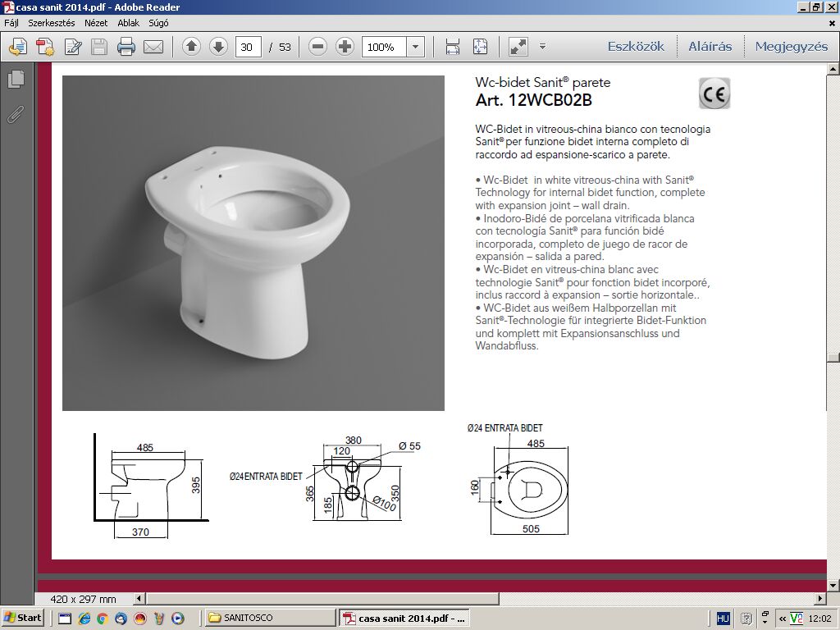The width and height of the screenshot is (840, 630).
Task: Click the horizontal scrollbar right arrow
Action: click(x=820, y=598)
